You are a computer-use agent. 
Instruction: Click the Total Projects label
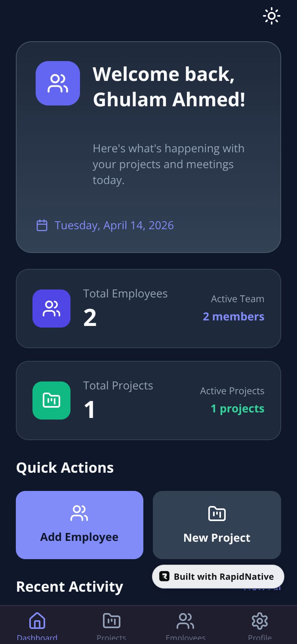(x=118, y=385)
